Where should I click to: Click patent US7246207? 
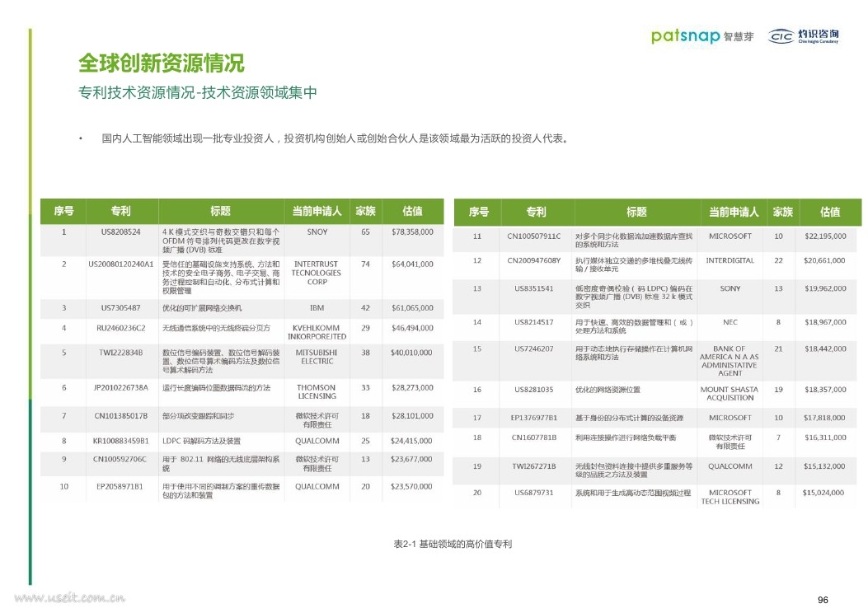(x=533, y=349)
